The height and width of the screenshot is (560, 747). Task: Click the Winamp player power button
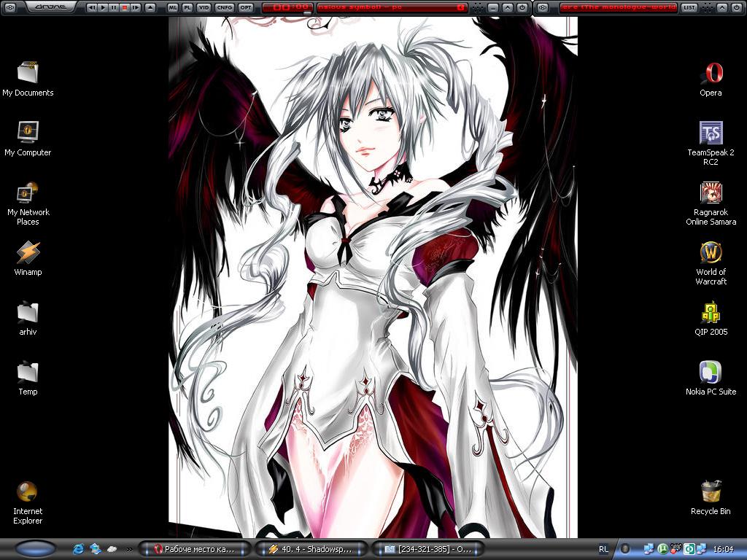tap(522, 7)
